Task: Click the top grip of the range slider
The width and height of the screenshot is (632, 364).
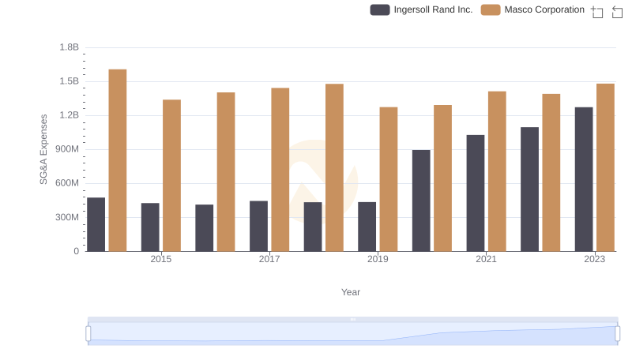Action: 353,319
